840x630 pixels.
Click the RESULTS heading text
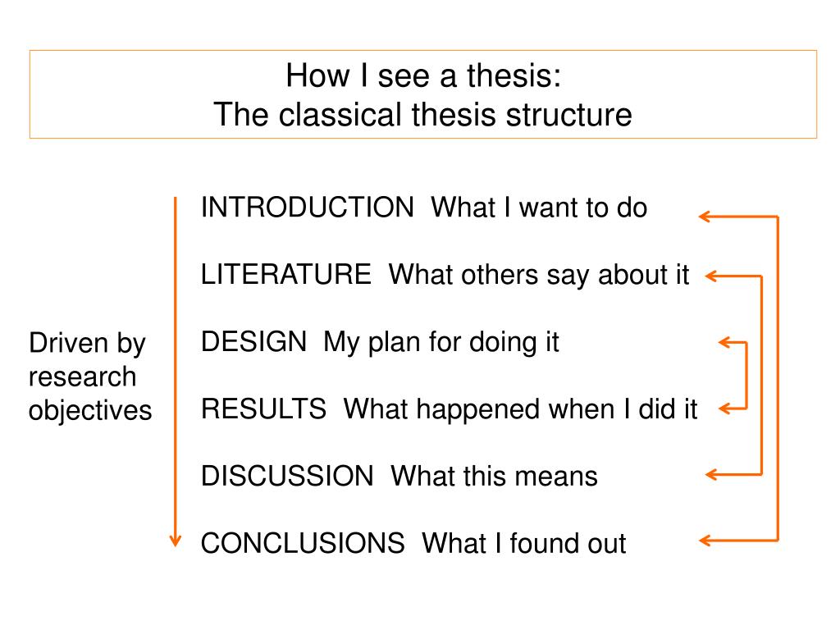(263, 409)
